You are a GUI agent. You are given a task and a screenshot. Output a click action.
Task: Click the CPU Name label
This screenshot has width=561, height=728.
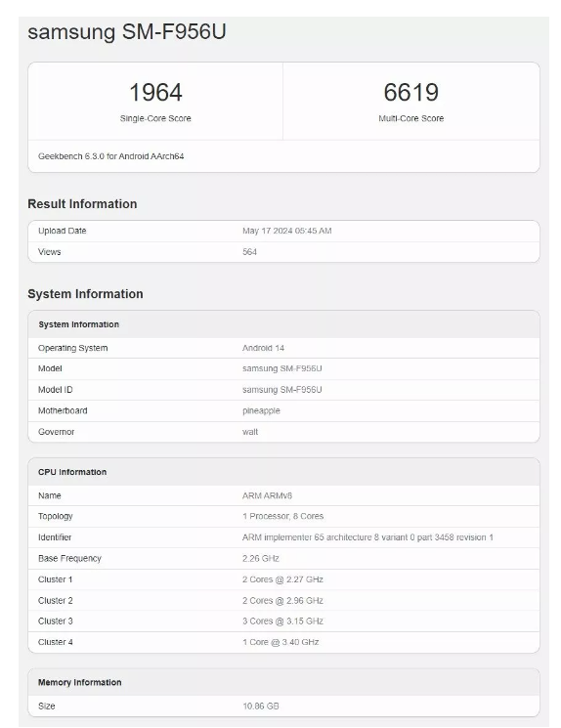click(x=49, y=495)
